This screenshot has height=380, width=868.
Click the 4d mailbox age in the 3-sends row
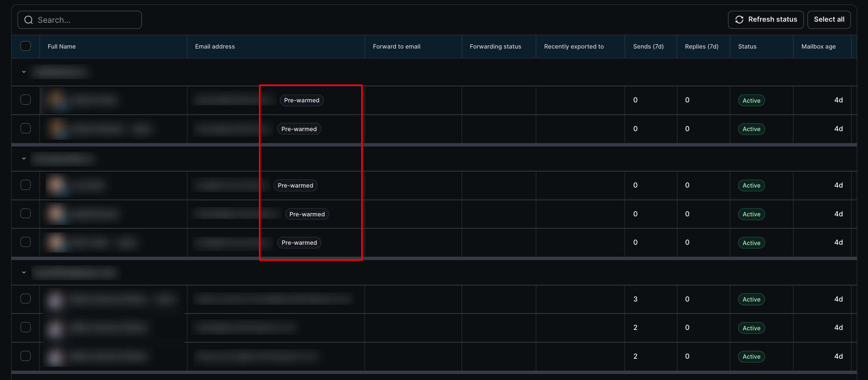pos(838,299)
